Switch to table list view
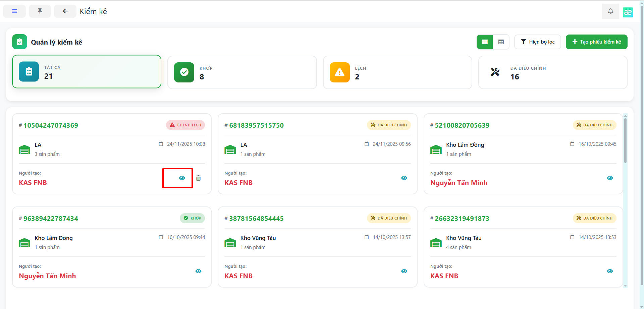Viewport: 644px width, 309px height. coord(501,42)
